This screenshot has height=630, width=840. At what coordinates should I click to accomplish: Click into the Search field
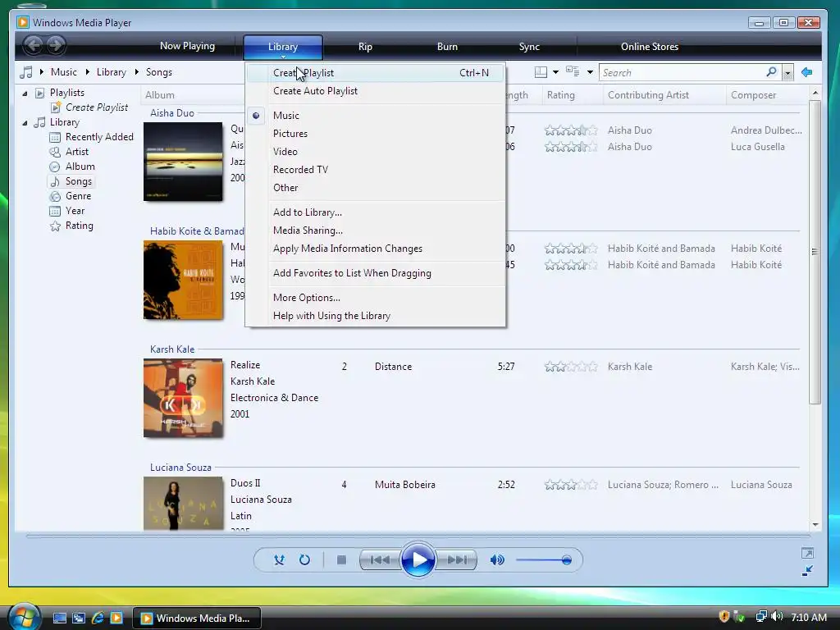point(682,72)
